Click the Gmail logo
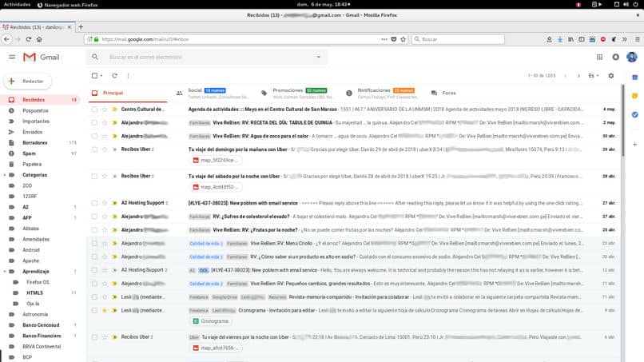 coord(41,57)
